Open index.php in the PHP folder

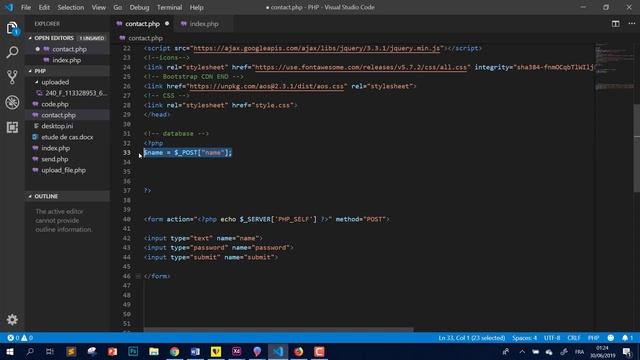click(x=56, y=148)
